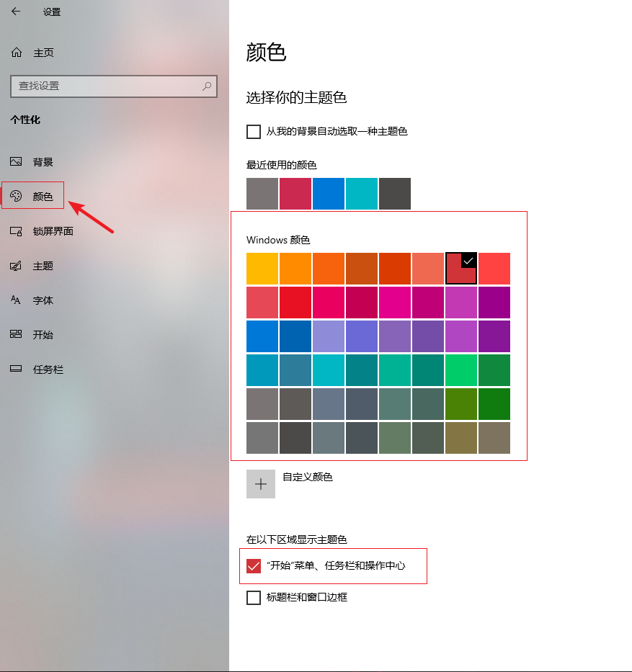Click the palette icon beside 颜色
The image size is (632, 672).
pos(16,196)
